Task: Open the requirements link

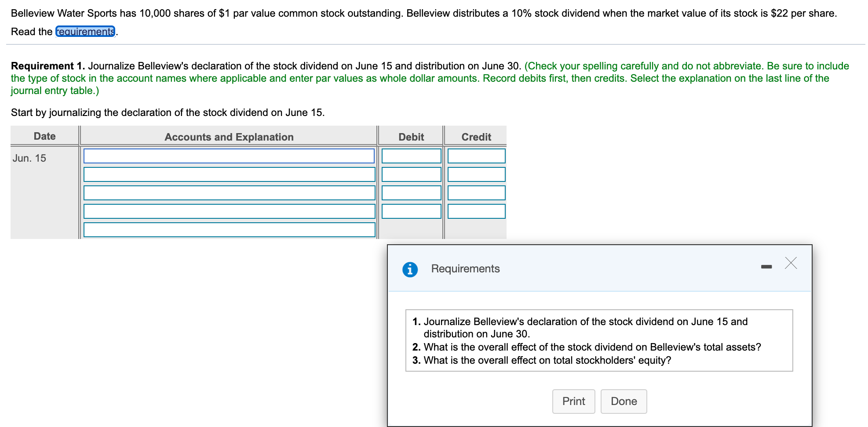Action: click(x=86, y=32)
